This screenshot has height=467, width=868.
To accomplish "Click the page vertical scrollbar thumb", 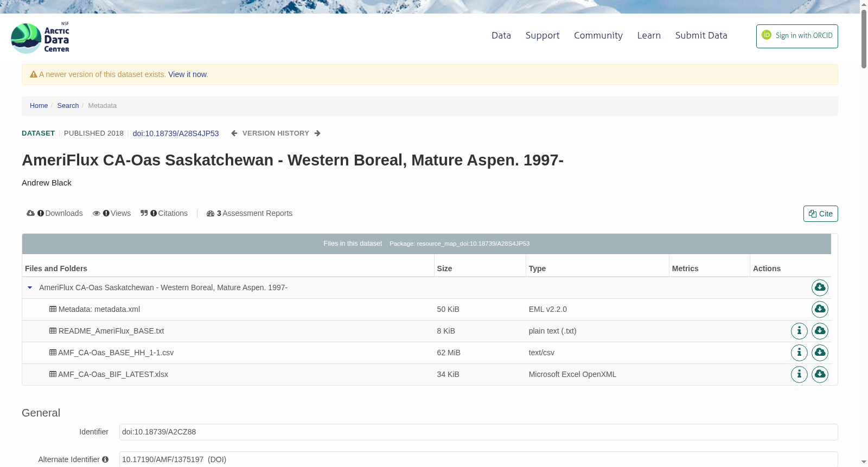I will 864,39.
